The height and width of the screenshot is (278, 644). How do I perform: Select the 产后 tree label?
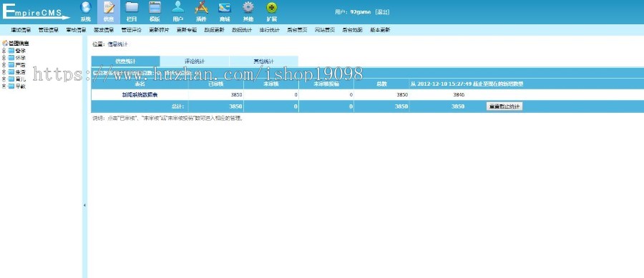point(20,65)
